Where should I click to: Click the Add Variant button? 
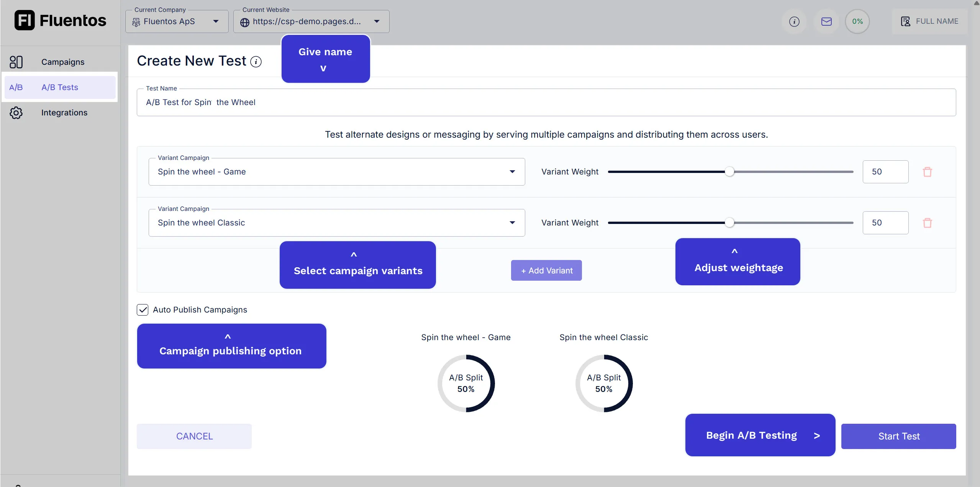546,270
